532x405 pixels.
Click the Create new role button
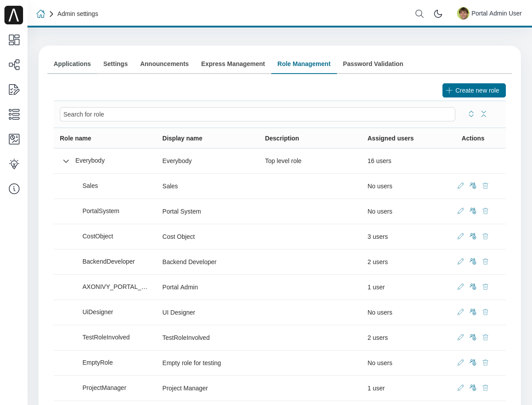click(474, 90)
